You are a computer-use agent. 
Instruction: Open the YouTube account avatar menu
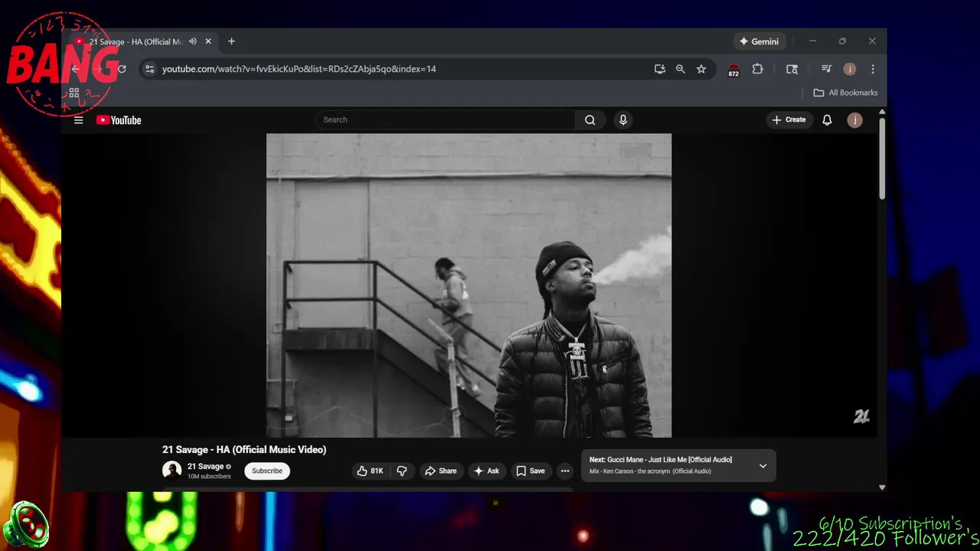click(x=854, y=120)
